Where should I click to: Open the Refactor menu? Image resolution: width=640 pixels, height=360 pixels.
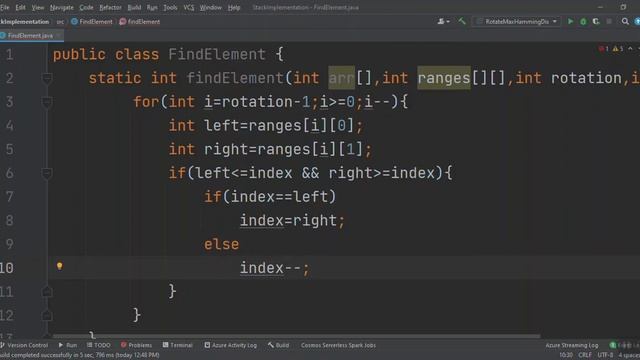(110, 7)
